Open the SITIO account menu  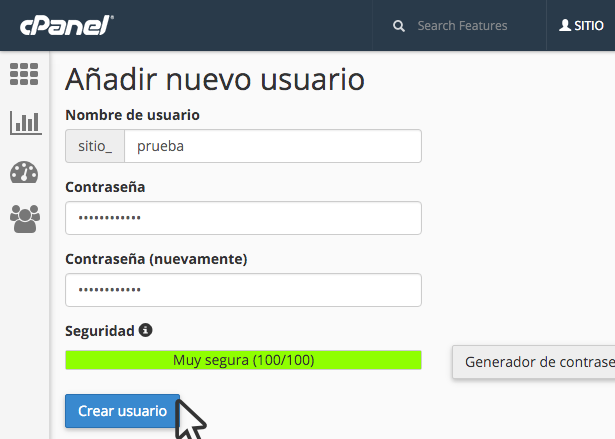click(x=581, y=26)
